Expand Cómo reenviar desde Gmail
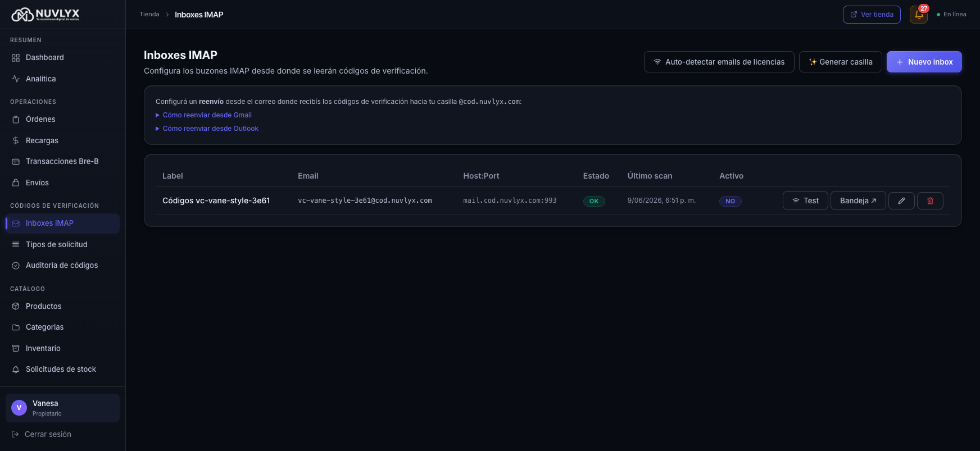This screenshot has width=980, height=451. [203, 115]
